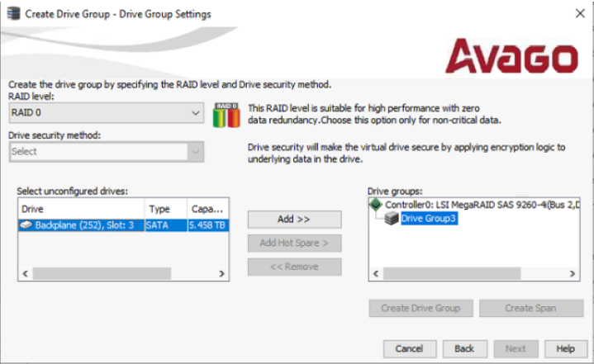Click the Create Span button
Viewport: 594px width, 364px height.
pyautogui.click(x=531, y=309)
